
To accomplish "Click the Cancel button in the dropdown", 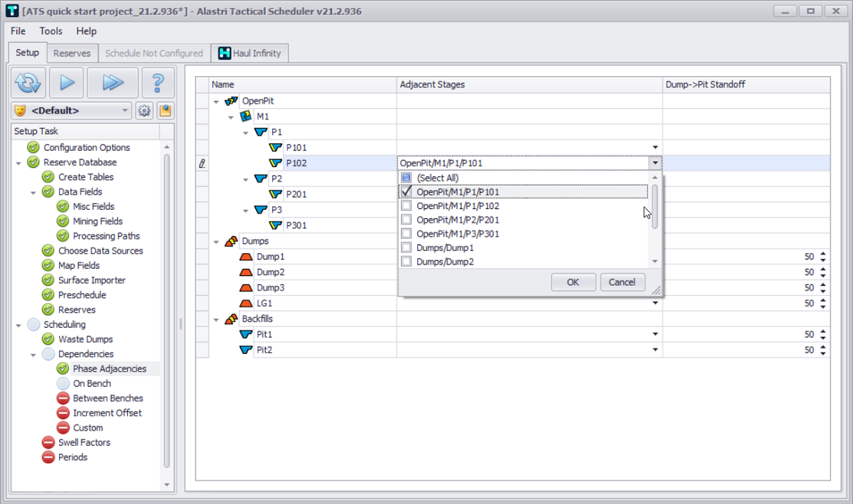I will click(622, 282).
